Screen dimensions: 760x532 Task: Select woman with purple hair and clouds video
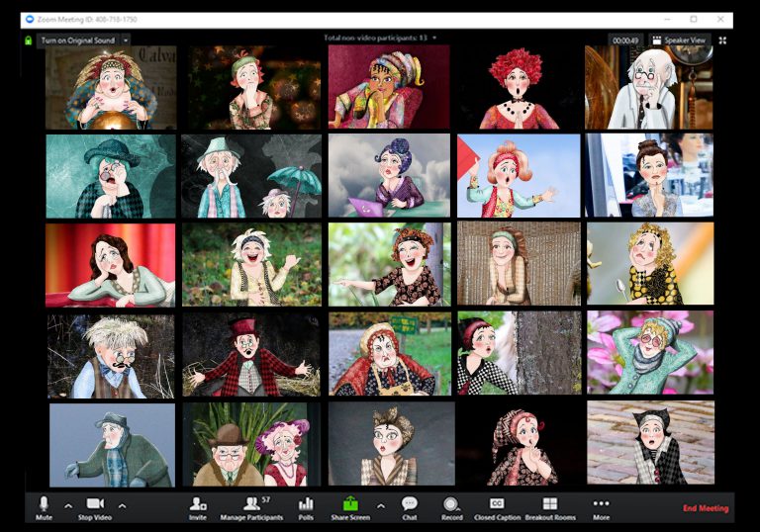click(389, 175)
